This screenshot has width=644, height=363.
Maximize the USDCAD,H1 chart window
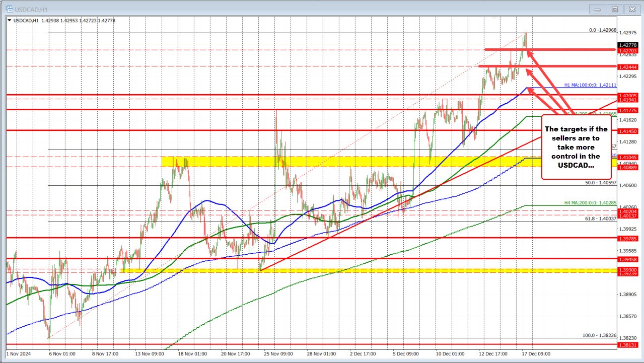click(615, 9)
